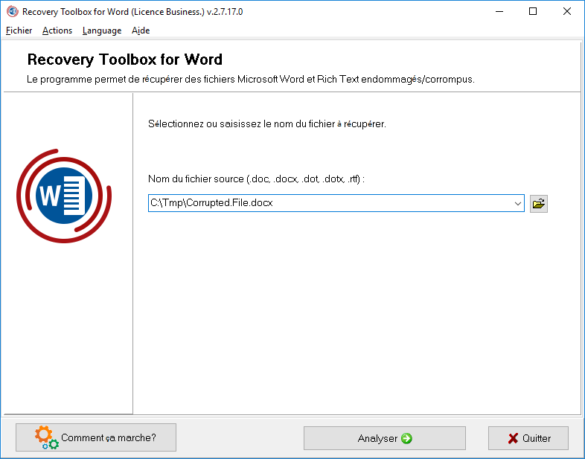585x459 pixels.
Task: Click the 'Nom du fichier source' label
Action: pyautogui.click(x=256, y=179)
